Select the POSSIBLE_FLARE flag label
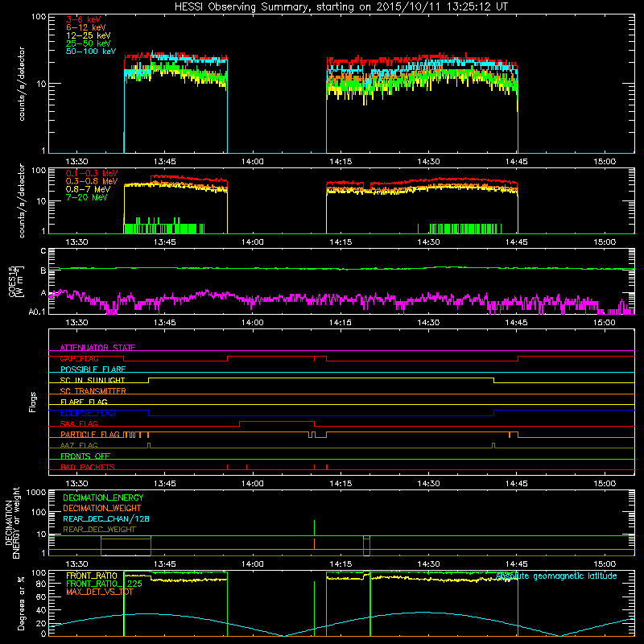The width and height of the screenshot is (644, 644). [93, 369]
